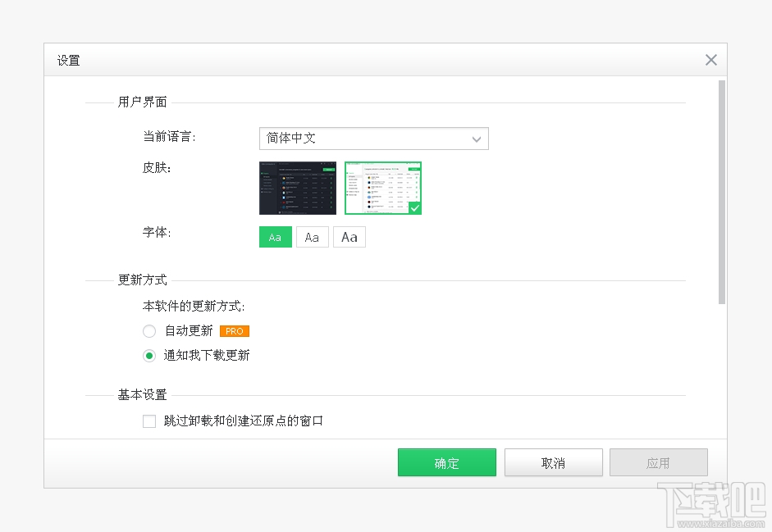Select the dark skin thumbnail
Viewport: 772px width, 532px height.
297,188
